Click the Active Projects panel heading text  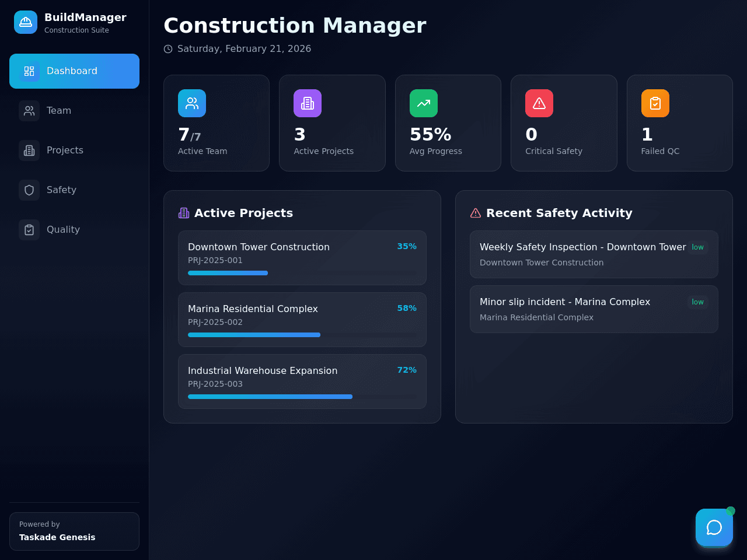[243, 213]
